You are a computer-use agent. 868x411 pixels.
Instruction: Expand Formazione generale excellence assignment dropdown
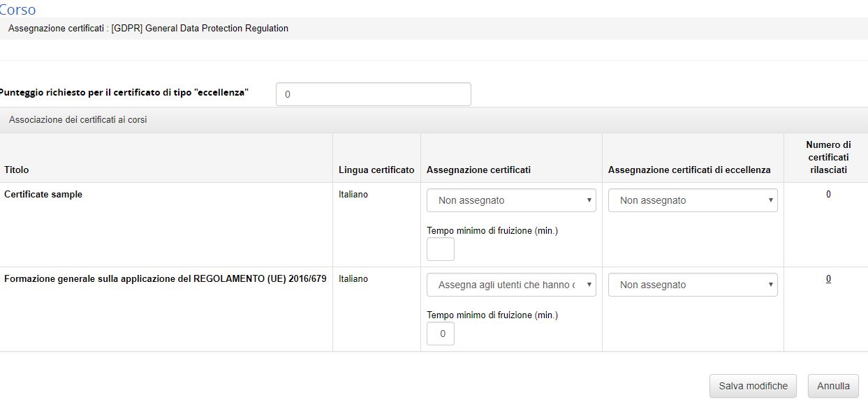tap(693, 285)
